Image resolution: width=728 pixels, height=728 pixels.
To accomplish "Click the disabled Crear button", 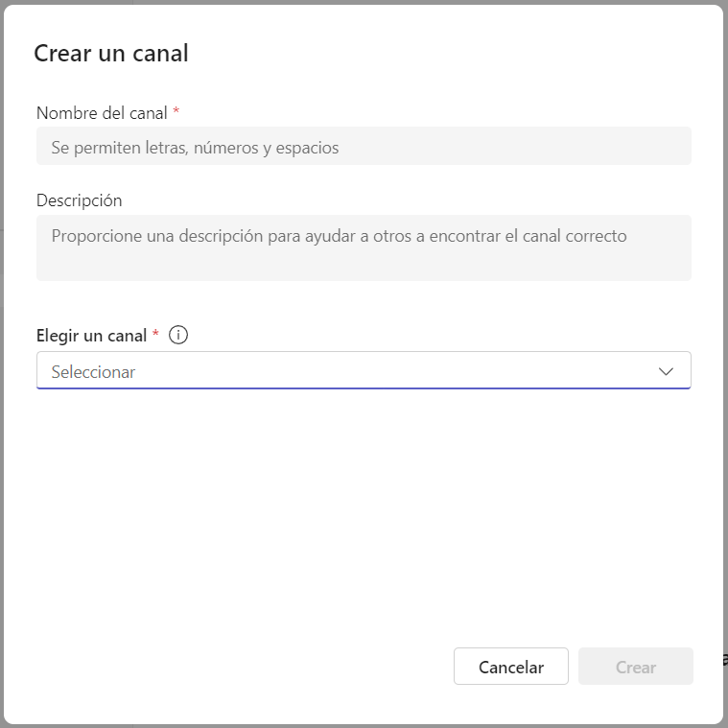I will click(636, 666).
